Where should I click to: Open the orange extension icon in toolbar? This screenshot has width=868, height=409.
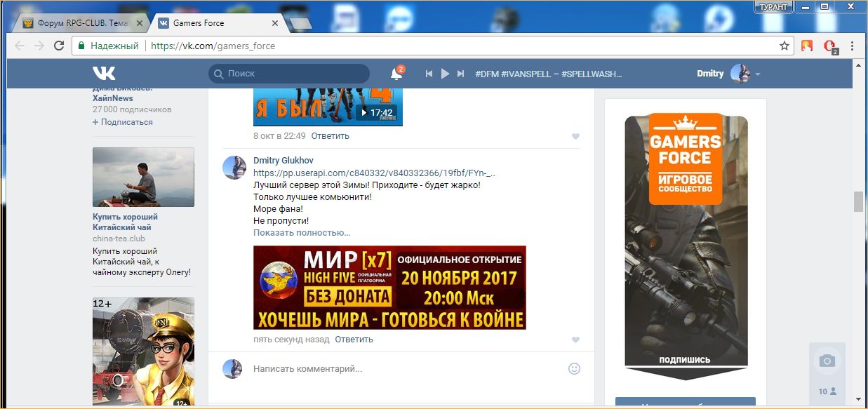pos(807,46)
